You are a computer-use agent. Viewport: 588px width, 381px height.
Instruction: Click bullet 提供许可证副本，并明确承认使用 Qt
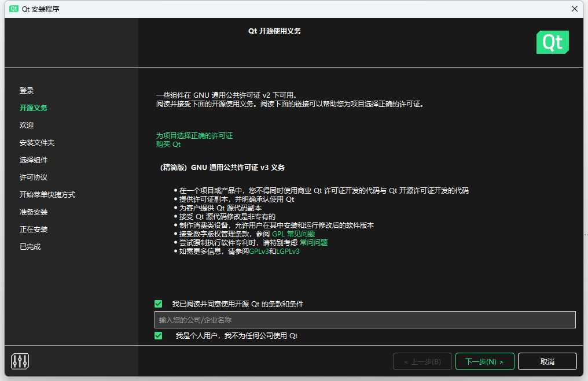(237, 199)
